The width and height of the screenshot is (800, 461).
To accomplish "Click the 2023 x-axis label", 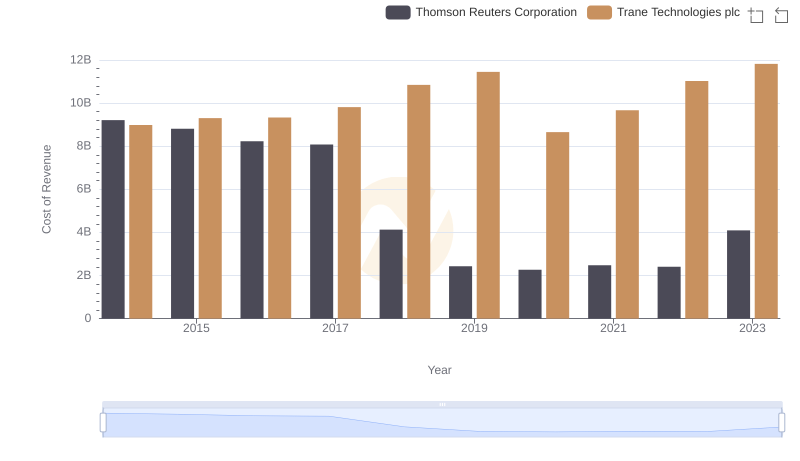I will click(x=752, y=328).
